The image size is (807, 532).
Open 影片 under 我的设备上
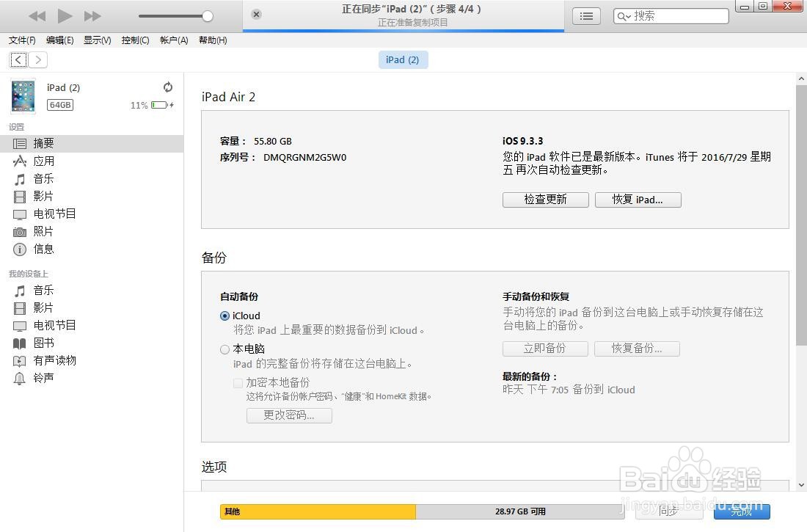click(x=92, y=308)
